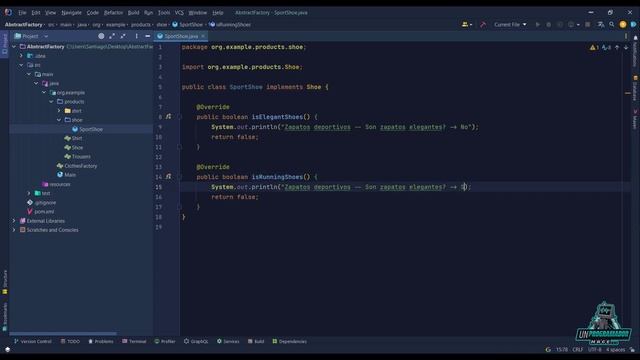Go to next highlighted error arrow
Image resolution: width=640 pixels, height=360 pixels.
point(626,47)
